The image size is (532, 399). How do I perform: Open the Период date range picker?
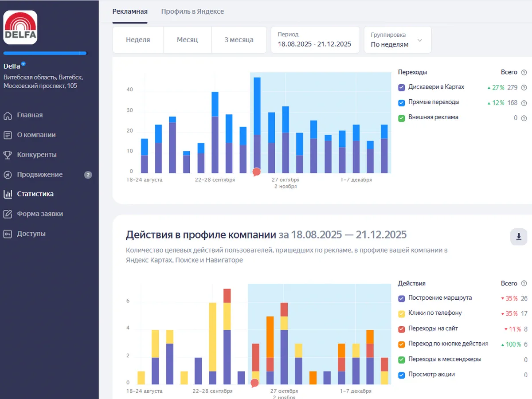(x=315, y=40)
